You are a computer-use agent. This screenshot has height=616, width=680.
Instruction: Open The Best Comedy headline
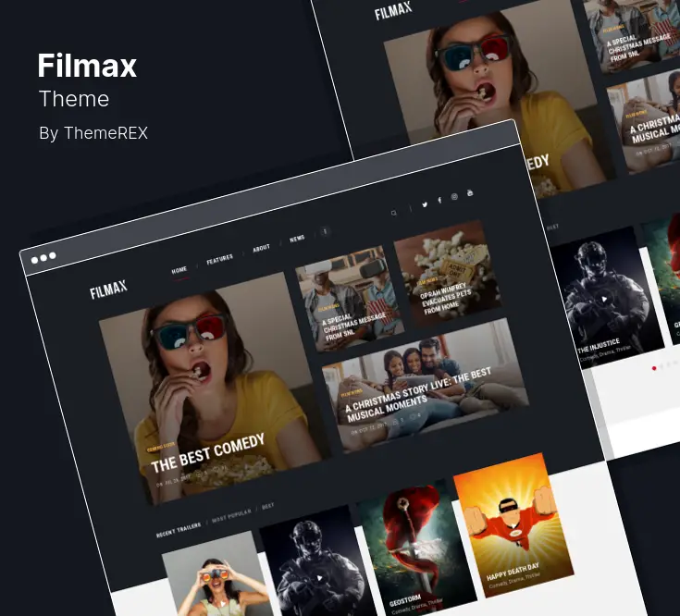point(208,453)
